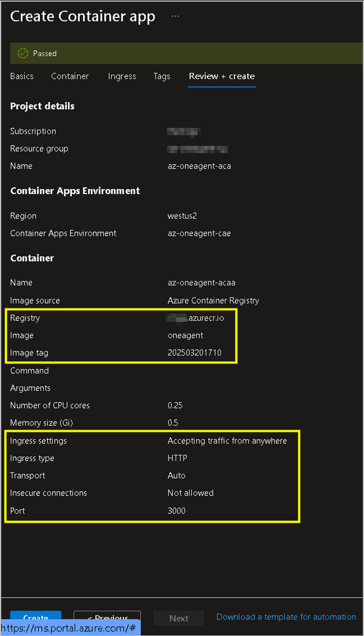Select Accepting traffic from anywhere text
This screenshot has height=636, width=364.
coord(227,441)
